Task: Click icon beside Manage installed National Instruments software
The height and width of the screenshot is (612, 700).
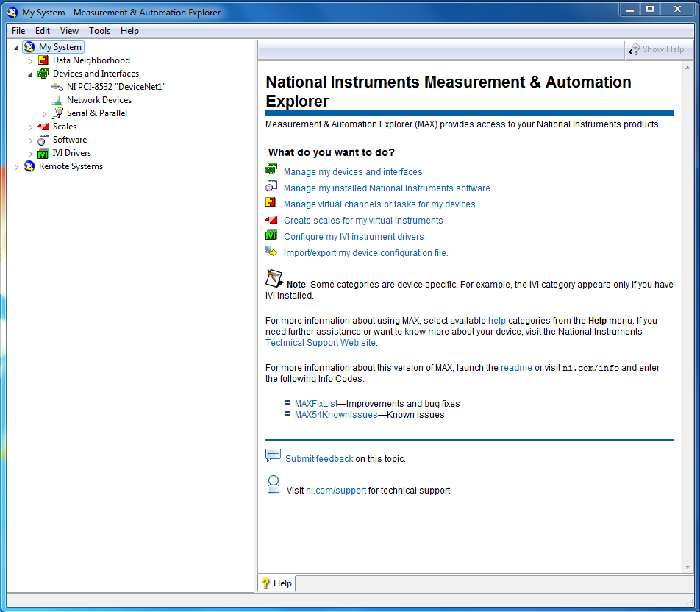Action: click(271, 186)
